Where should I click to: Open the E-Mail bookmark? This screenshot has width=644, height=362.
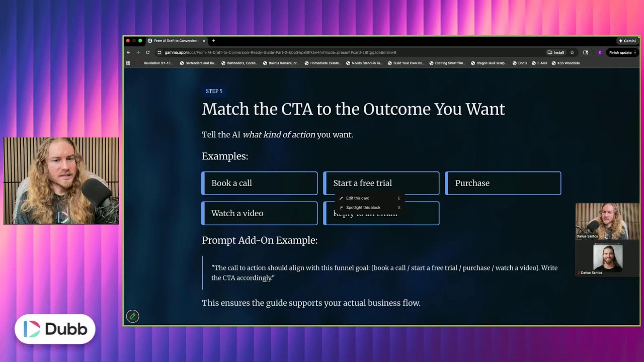539,63
